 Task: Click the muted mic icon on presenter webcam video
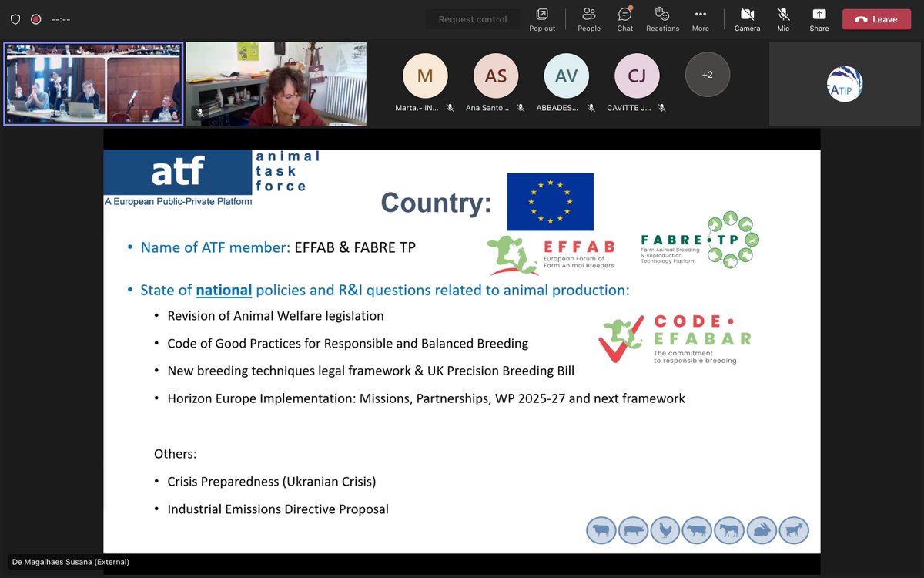point(200,113)
